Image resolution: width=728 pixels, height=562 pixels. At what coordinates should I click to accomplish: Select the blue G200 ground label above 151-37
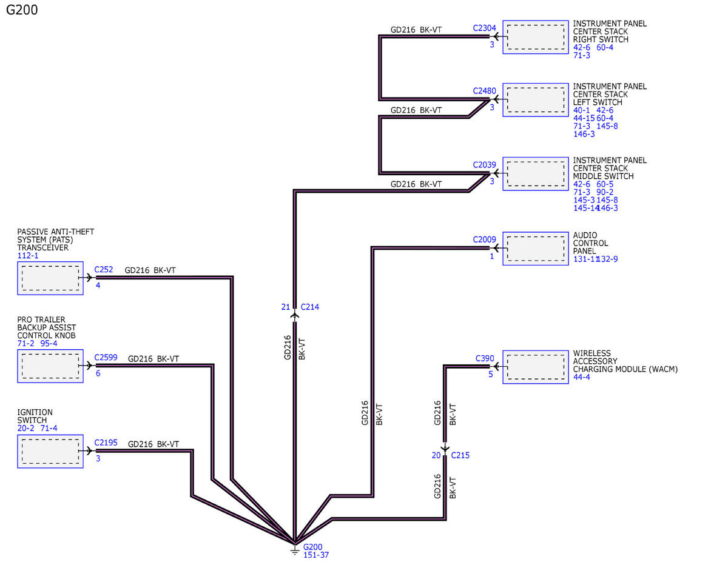click(313, 546)
